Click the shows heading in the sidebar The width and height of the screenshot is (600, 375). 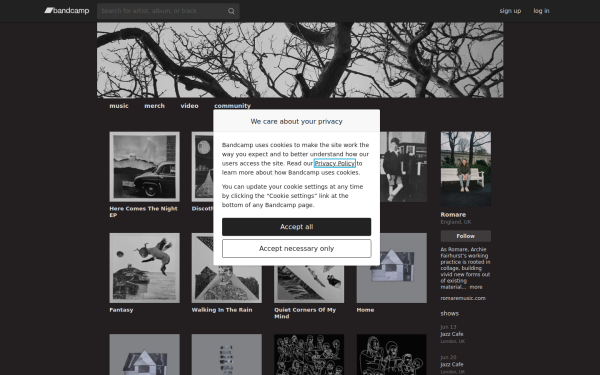[x=450, y=313]
